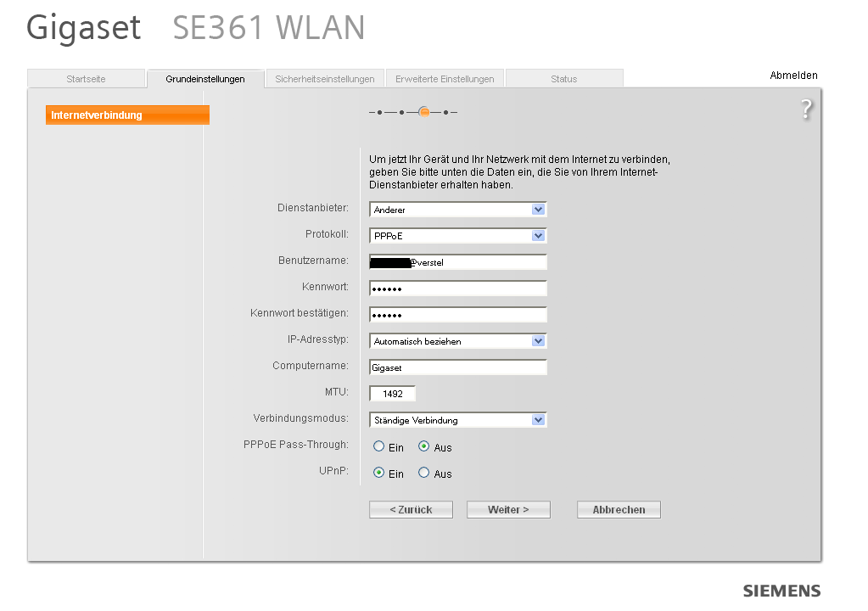
Task: Select the Grundeinstellungen tab
Action: [205, 79]
